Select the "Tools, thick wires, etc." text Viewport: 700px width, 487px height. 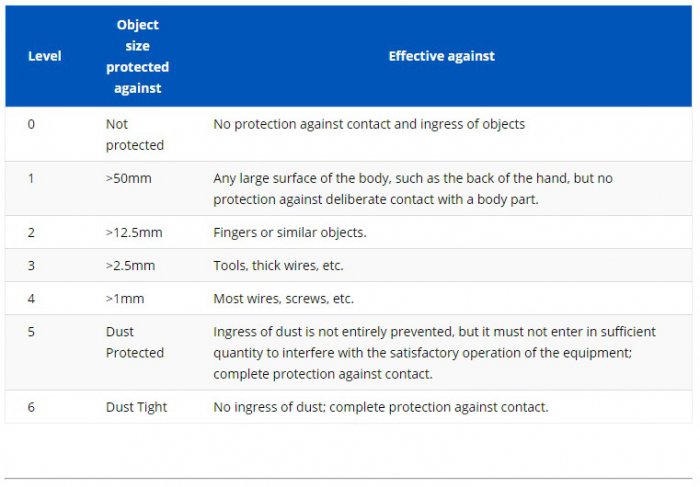280,265
